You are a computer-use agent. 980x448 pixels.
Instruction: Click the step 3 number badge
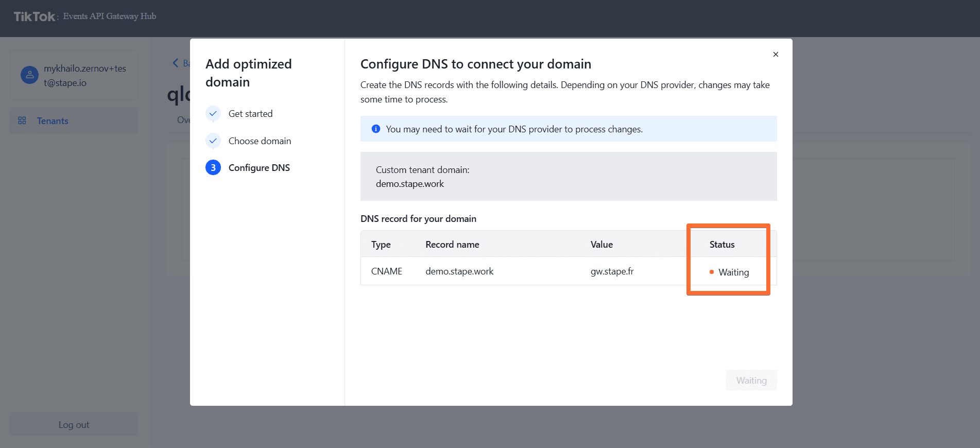(x=213, y=167)
